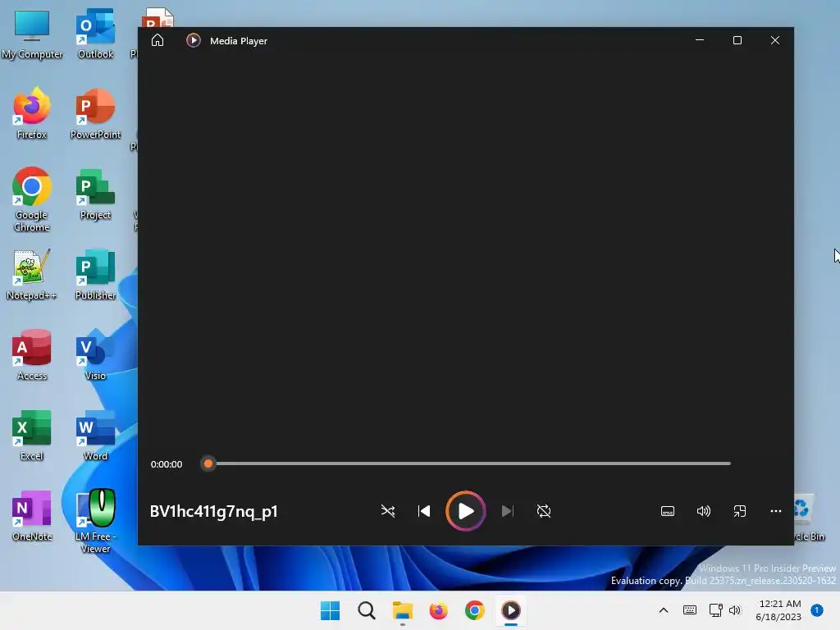Go to Media Player home
The image size is (840, 630).
coord(157,41)
